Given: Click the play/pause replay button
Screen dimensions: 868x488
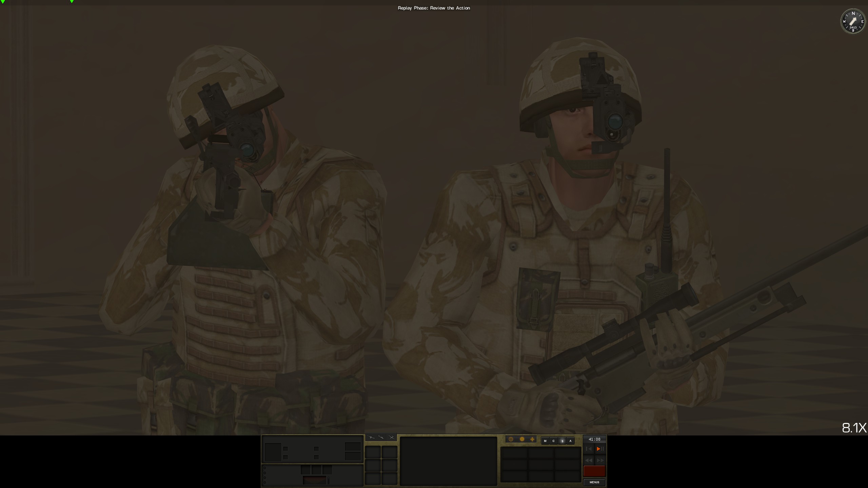Looking at the screenshot, I should (x=600, y=449).
